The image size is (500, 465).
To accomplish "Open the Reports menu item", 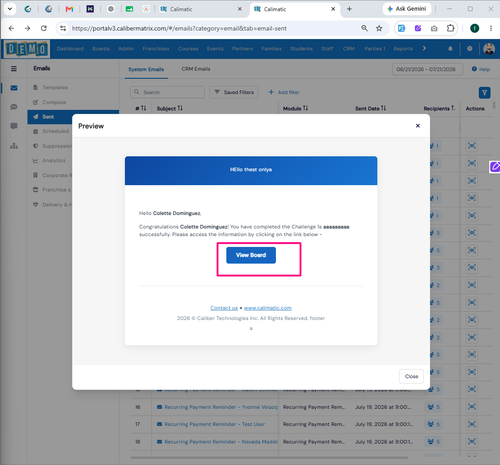I will (403, 49).
